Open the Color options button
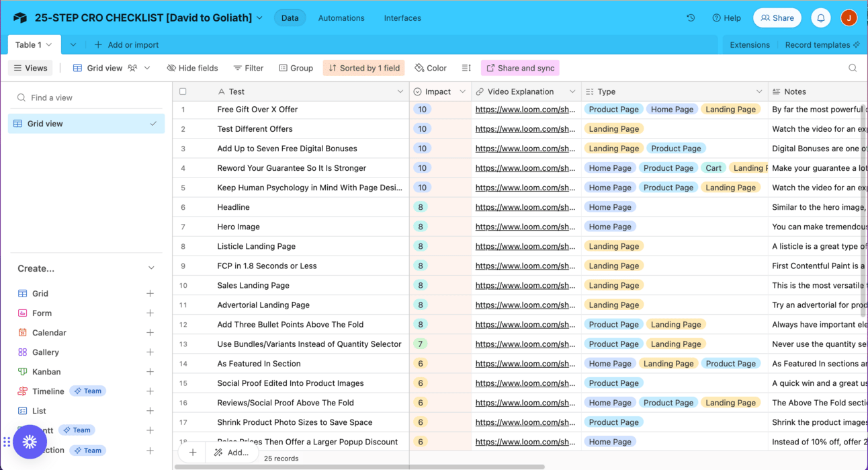The image size is (868, 470). [x=431, y=68]
